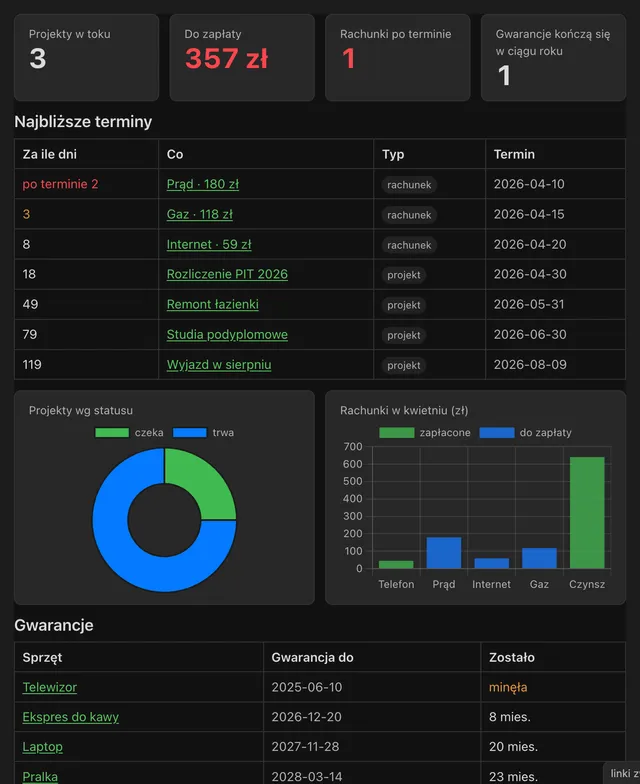640x784 pixels.
Task: Toggle the do zapłaty legend swatch in bar chart
Action: 496,432
